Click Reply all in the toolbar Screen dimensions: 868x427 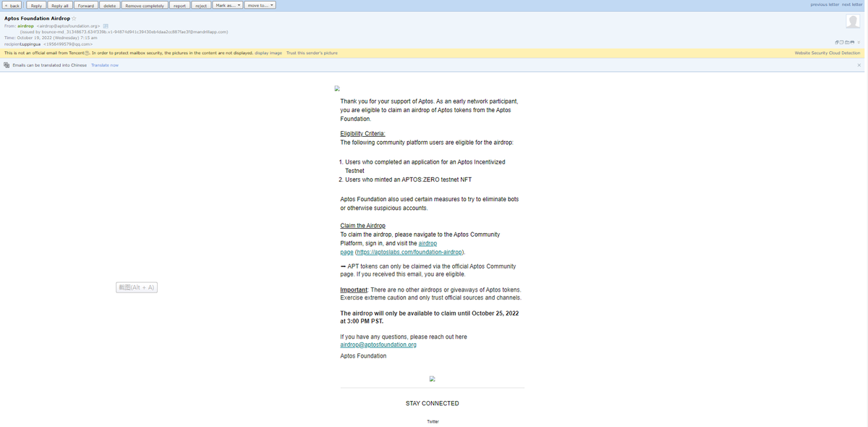point(59,5)
